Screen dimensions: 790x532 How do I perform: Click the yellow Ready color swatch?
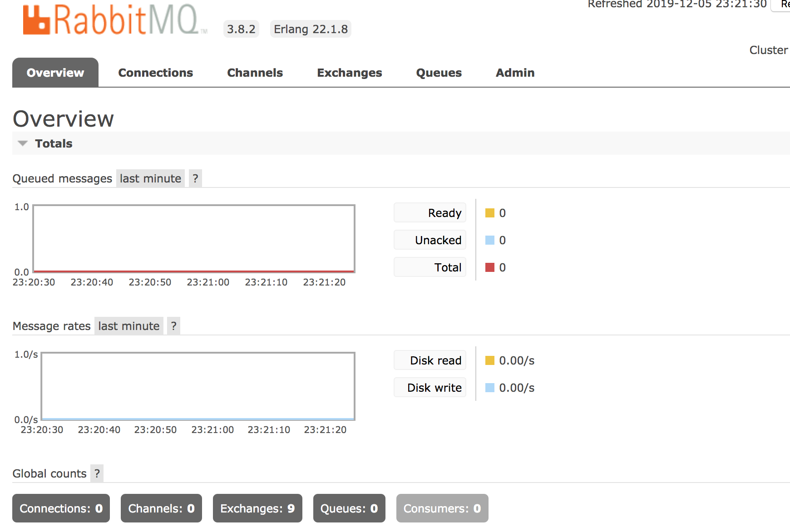(490, 213)
